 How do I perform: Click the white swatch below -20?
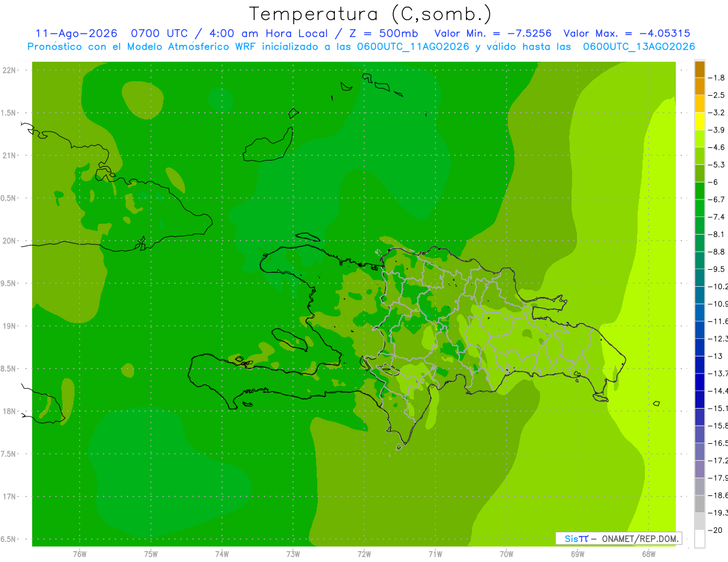pyautogui.click(x=699, y=539)
